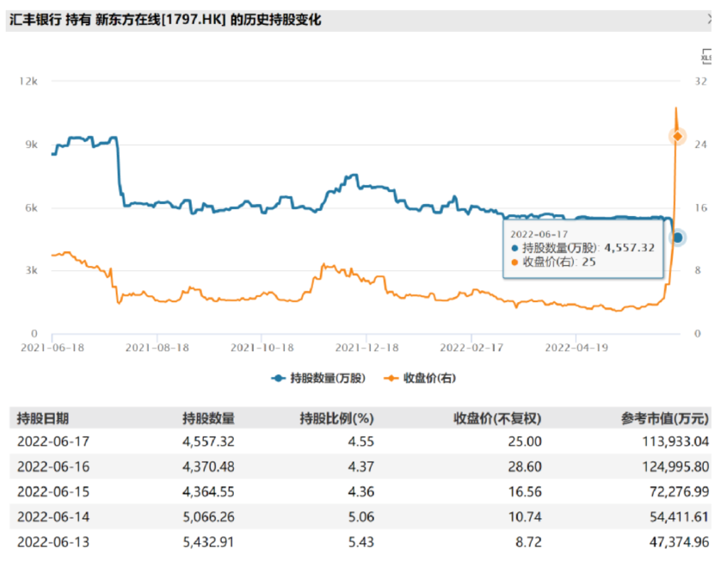Image resolution: width=728 pixels, height=563 pixels.
Task: Sort by 持股比例(%) column header
Action: (336, 418)
